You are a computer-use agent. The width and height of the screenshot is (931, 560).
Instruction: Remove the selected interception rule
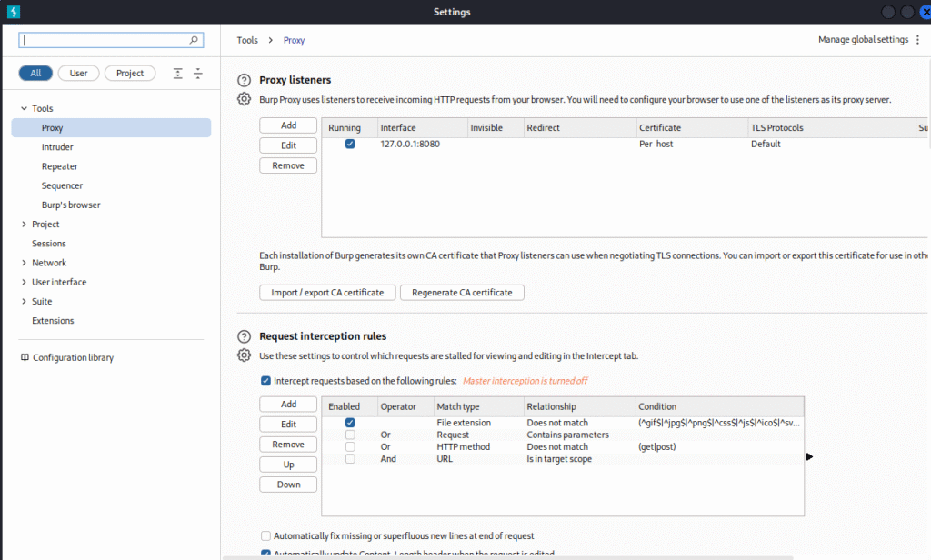tap(288, 445)
